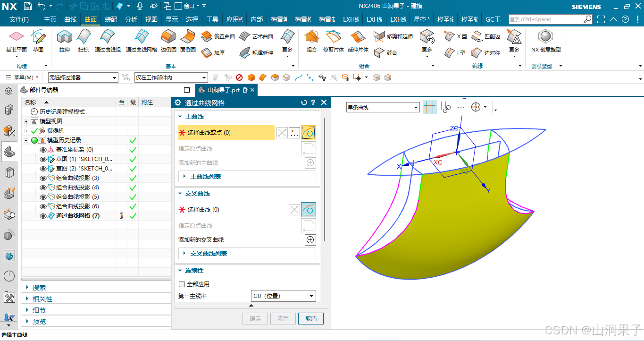Click the 规律延伸 law extension tool
644x341 pixels.
click(256, 53)
